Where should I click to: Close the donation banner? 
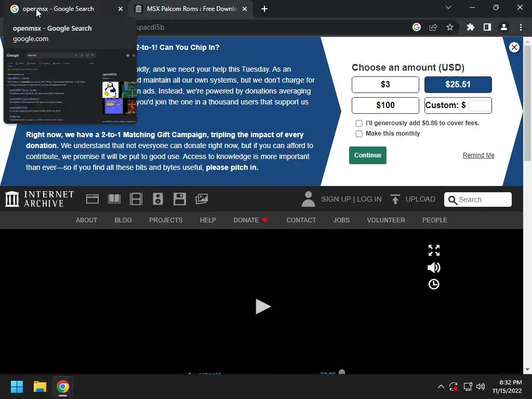click(x=514, y=47)
